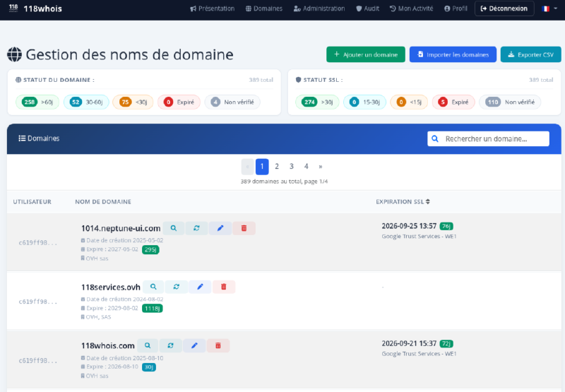Open the Administration menu
This screenshot has height=392, width=565.
pos(319,8)
